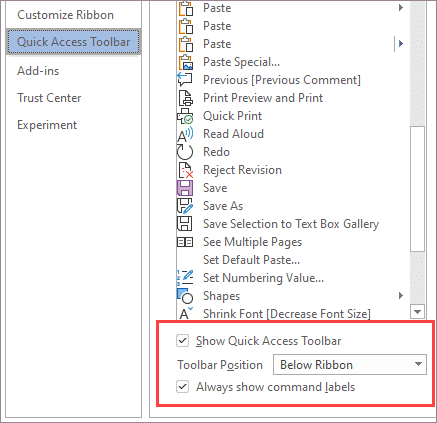The width and height of the screenshot is (437, 423).
Task: Select Set Default Paste command
Action: coord(251,260)
